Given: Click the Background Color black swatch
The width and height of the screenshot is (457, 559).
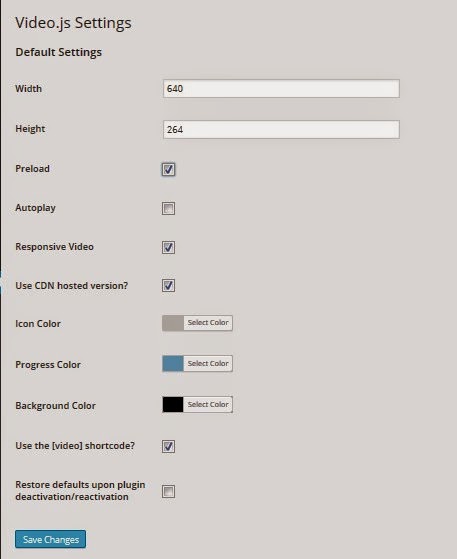Looking at the screenshot, I should 173,405.
